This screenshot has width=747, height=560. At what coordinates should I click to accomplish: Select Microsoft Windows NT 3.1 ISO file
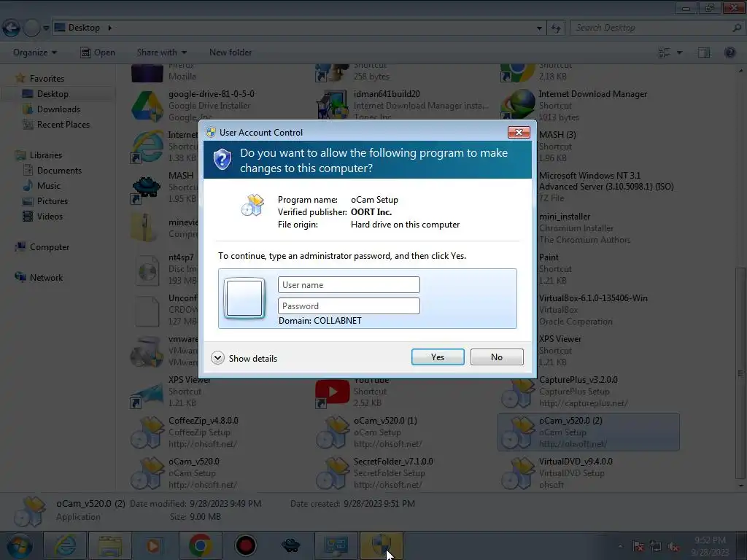[606, 187]
